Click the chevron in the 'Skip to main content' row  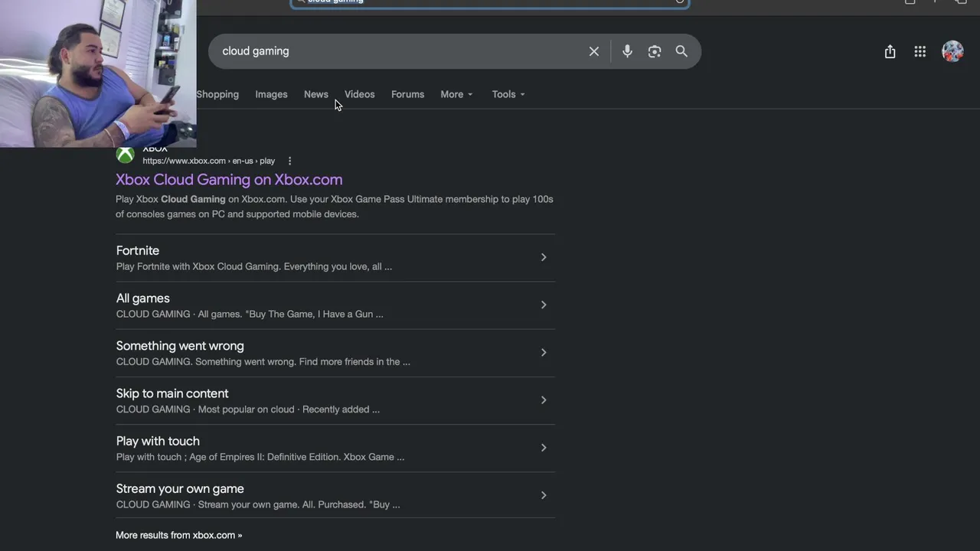544,399
